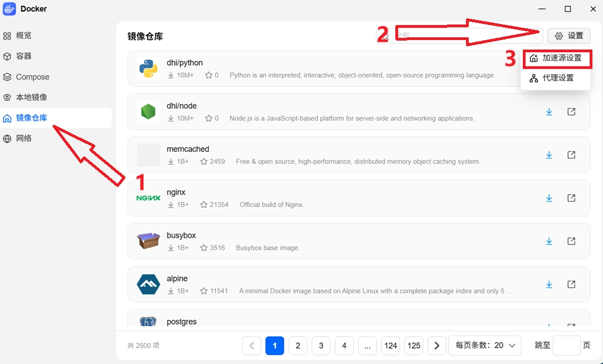Choose 加速源设置 from settings menu

556,58
